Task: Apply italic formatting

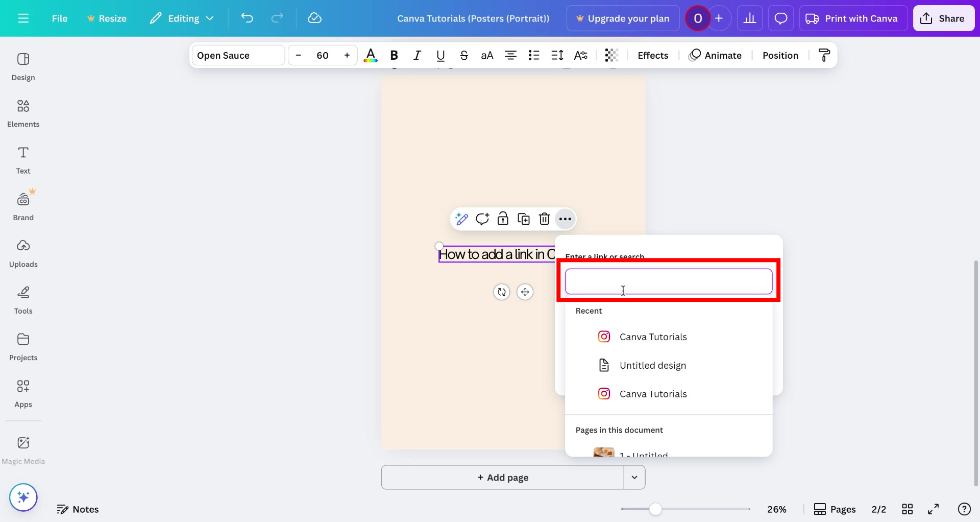Action: [x=417, y=55]
